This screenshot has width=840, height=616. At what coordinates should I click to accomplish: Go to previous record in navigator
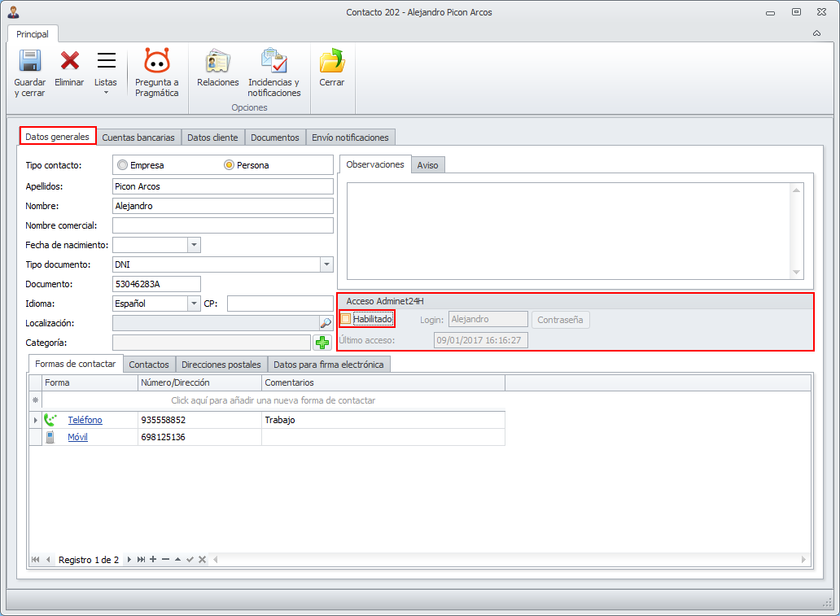[x=48, y=559]
